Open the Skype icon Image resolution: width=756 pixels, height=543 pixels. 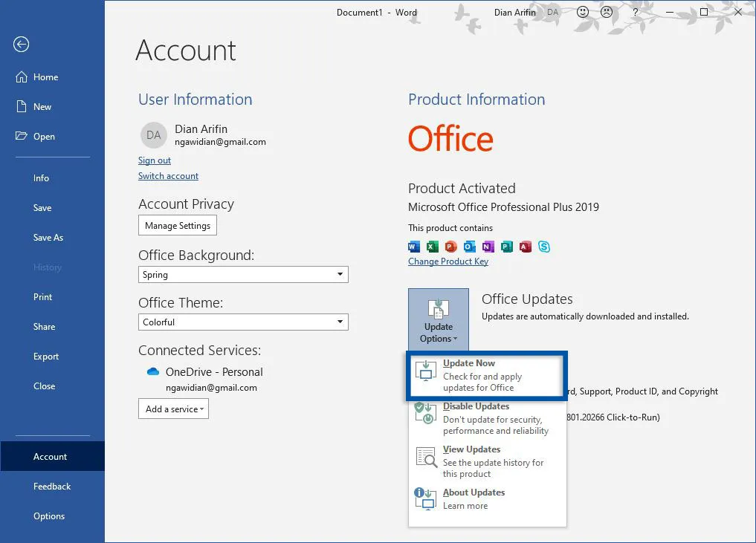(x=544, y=247)
